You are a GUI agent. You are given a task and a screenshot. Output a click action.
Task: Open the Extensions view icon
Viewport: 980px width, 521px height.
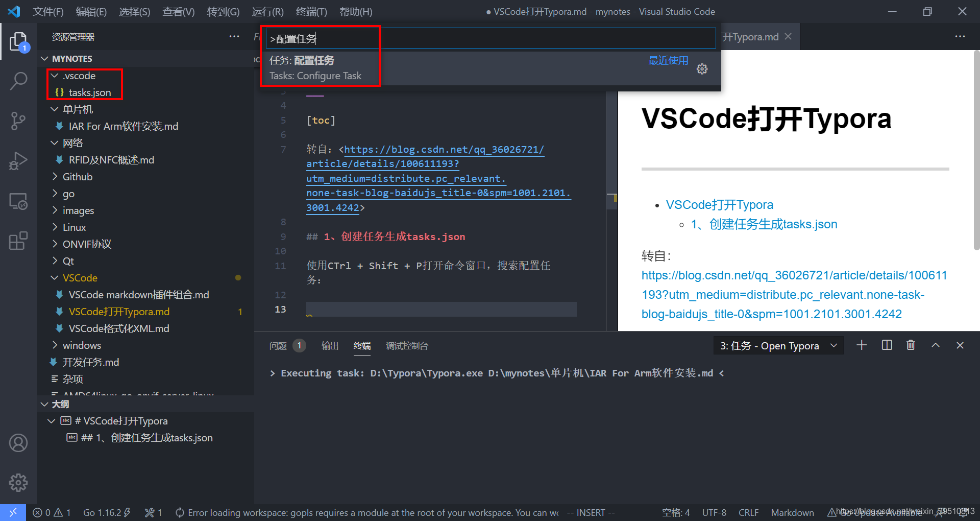click(18, 241)
